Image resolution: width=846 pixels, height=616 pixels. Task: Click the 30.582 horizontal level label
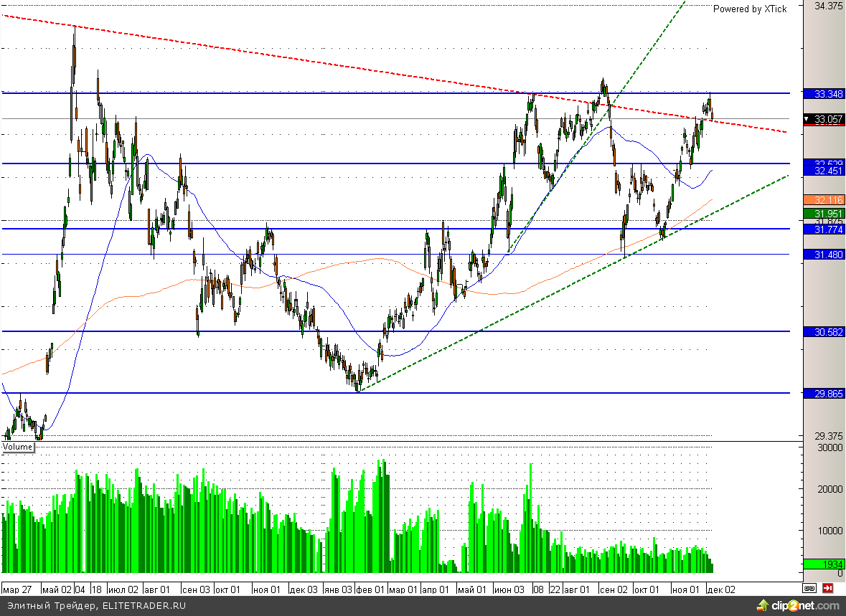[823, 332]
